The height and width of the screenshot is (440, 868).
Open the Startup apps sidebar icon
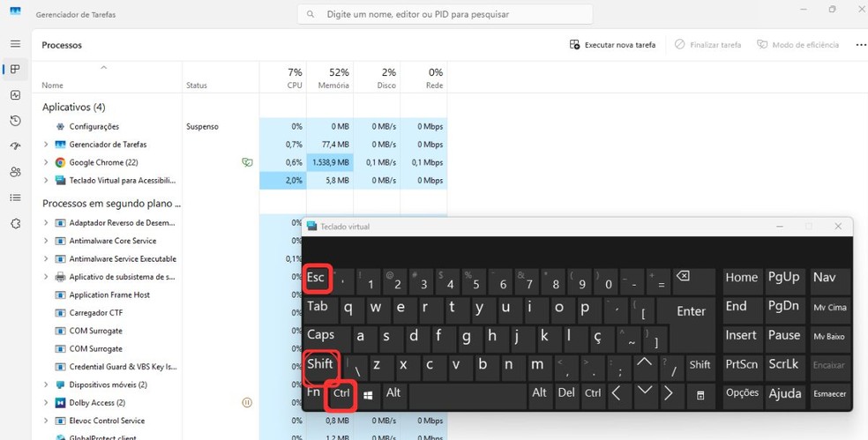tap(16, 146)
